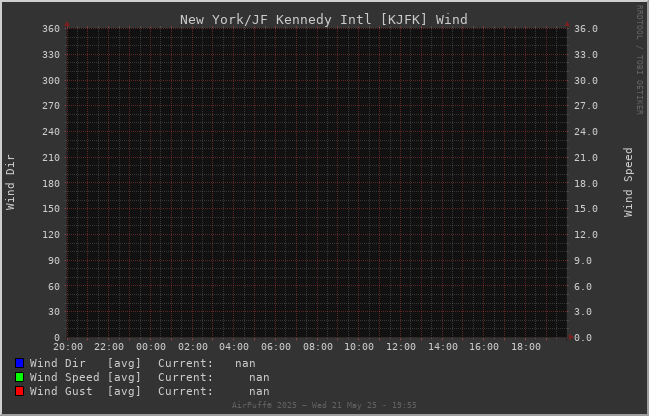Click the 180 wind direction axis value
649x416 pixels.
pyautogui.click(x=51, y=183)
